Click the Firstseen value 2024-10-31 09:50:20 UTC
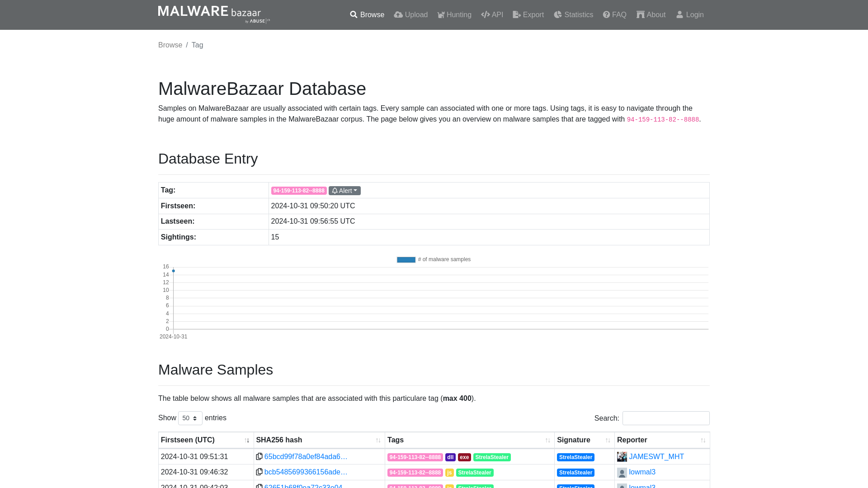This screenshot has width=868, height=488. 313,206
